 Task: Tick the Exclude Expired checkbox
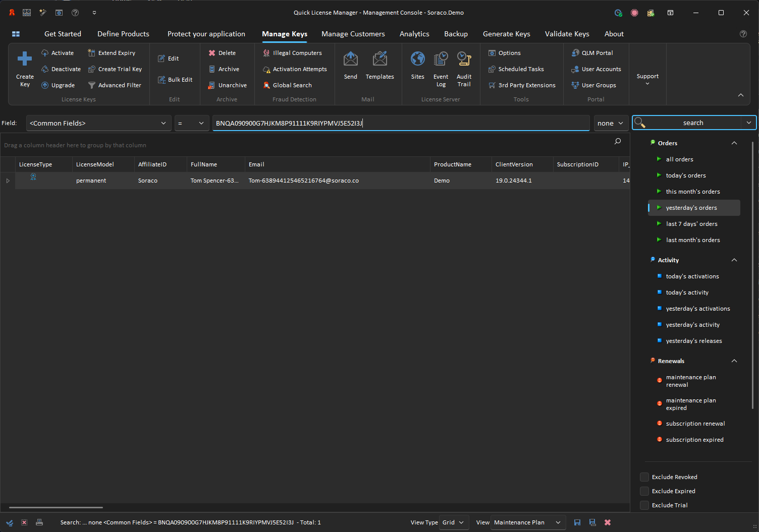pyautogui.click(x=644, y=491)
